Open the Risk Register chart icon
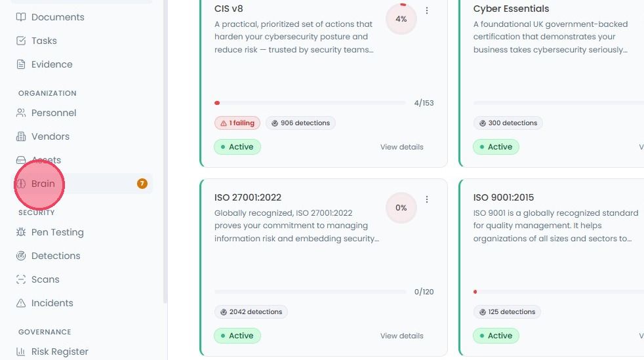The image size is (644, 360). 20,351
